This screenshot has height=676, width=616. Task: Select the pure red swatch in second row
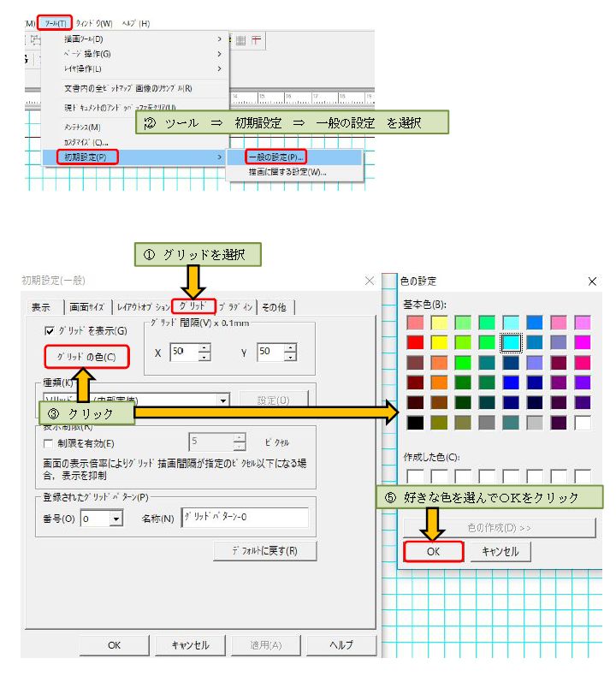(415, 343)
